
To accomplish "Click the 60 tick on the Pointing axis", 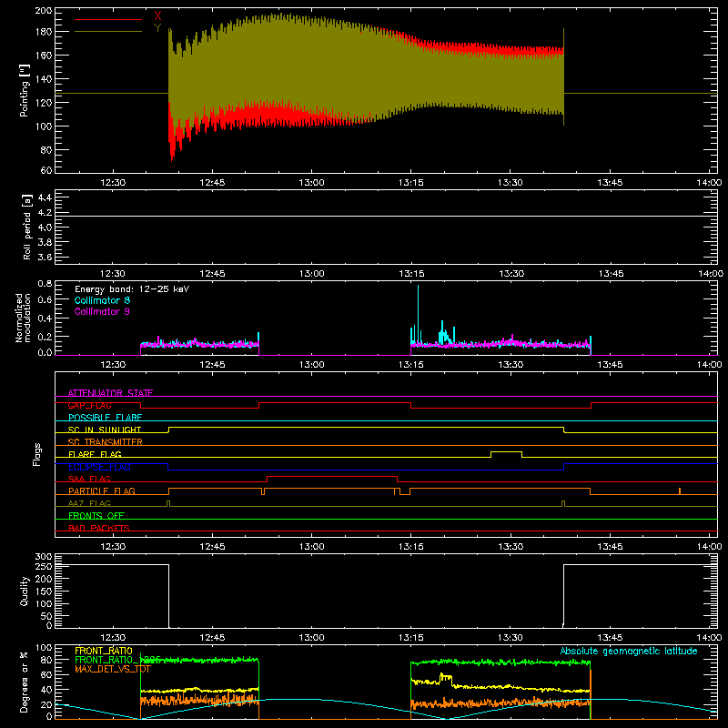I will coord(46,170).
